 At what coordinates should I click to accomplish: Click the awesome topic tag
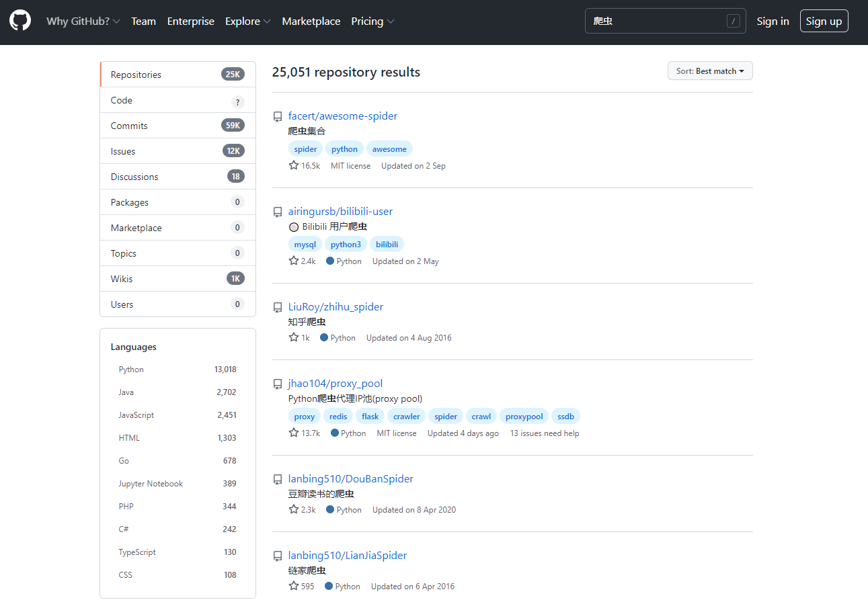[389, 148]
